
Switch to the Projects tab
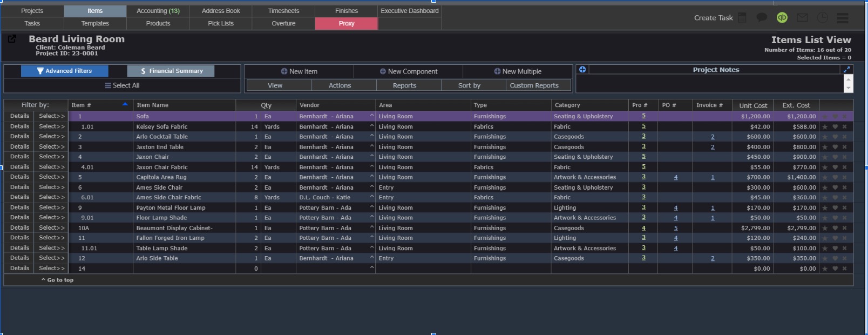pos(32,11)
